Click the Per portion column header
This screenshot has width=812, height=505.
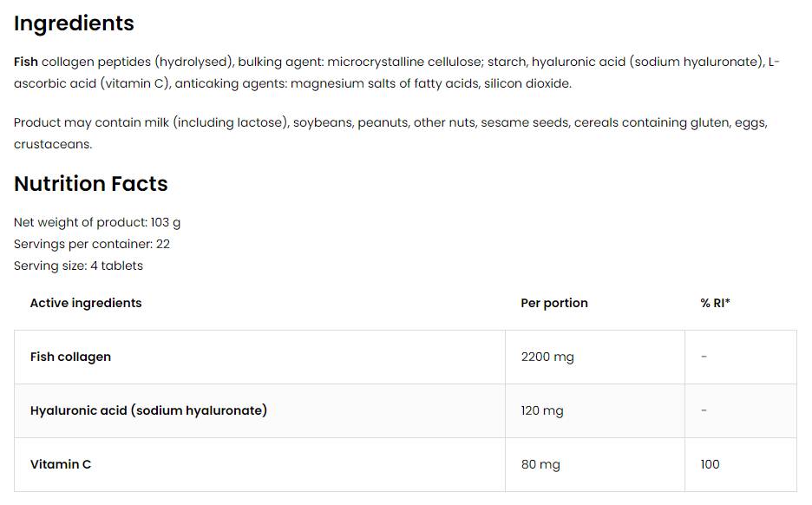(554, 303)
